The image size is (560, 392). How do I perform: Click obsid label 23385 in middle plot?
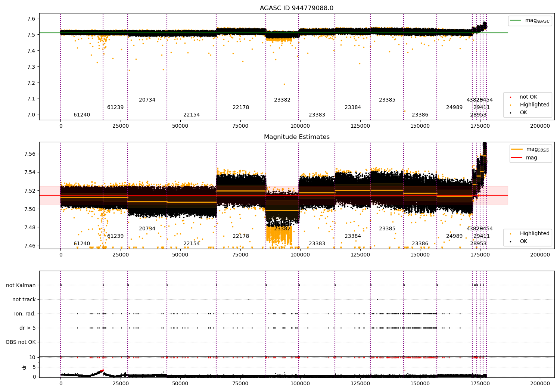click(x=387, y=228)
